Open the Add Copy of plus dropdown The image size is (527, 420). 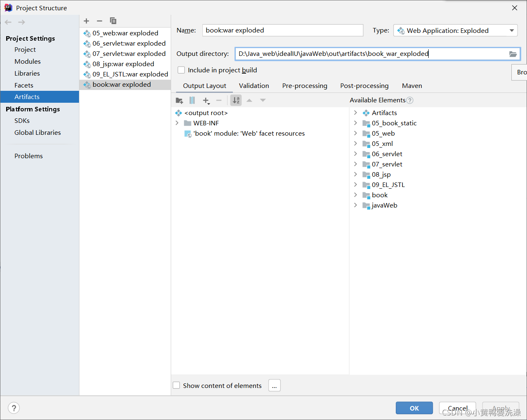point(206,100)
